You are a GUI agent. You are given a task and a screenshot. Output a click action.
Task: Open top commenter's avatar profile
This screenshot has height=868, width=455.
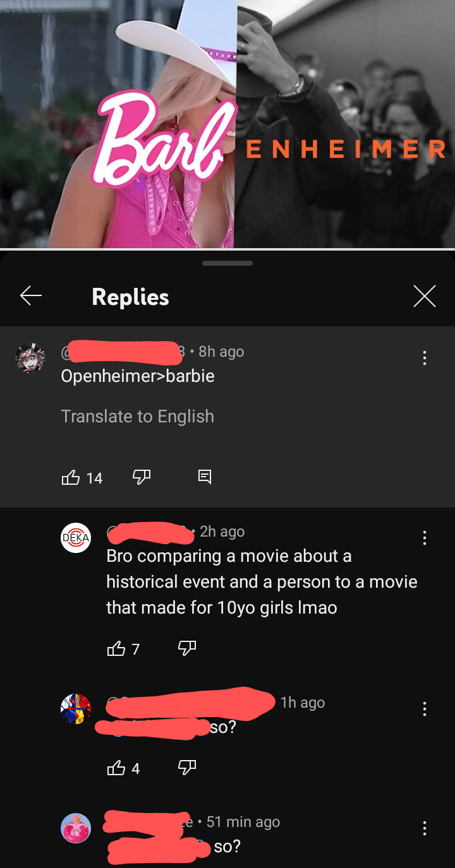point(30,359)
